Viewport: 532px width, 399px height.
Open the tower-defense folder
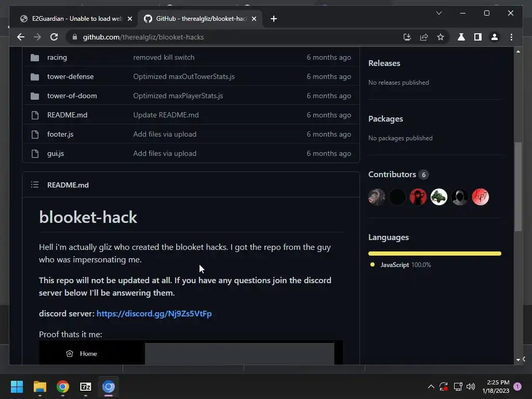70,77
